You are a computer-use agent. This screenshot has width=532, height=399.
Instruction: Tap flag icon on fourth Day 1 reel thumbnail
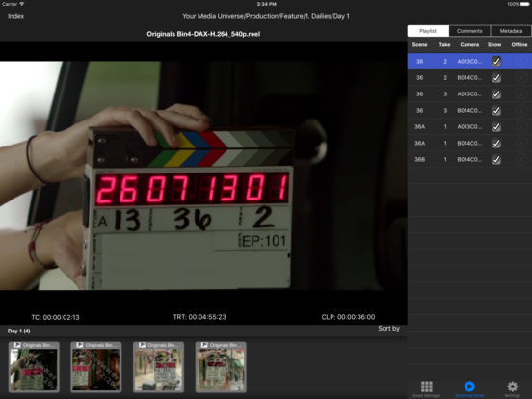tap(204, 345)
